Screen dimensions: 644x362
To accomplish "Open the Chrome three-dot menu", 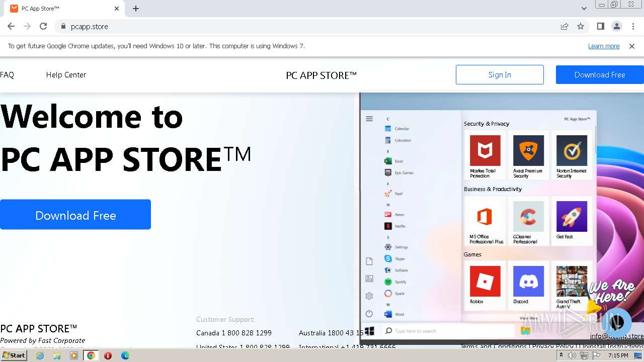I will coord(633,26).
